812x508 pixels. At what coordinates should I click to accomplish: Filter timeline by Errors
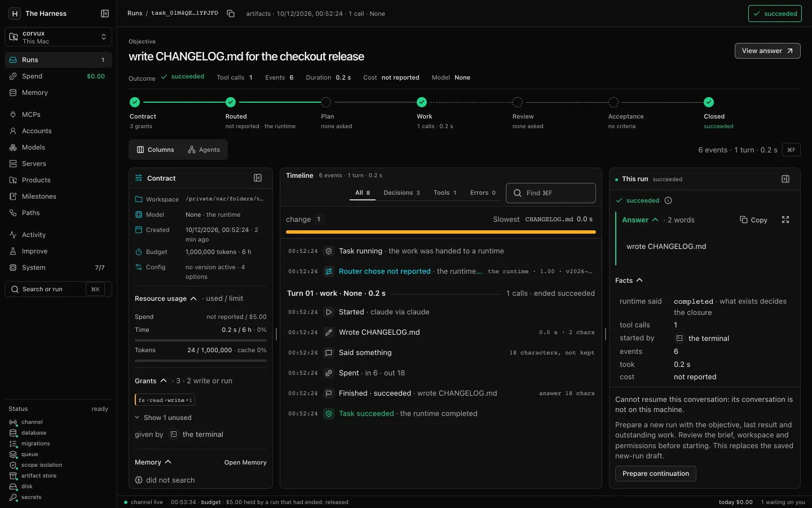pos(483,193)
